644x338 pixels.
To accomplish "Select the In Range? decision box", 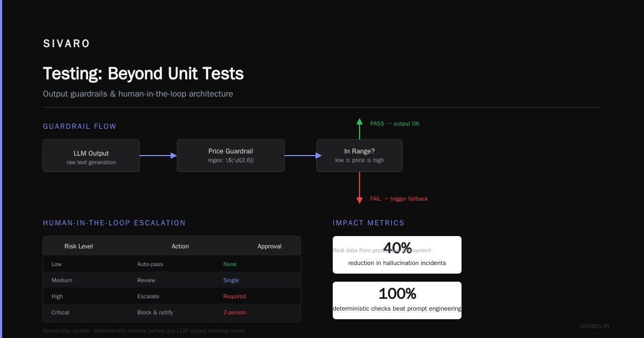I will coord(360,156).
